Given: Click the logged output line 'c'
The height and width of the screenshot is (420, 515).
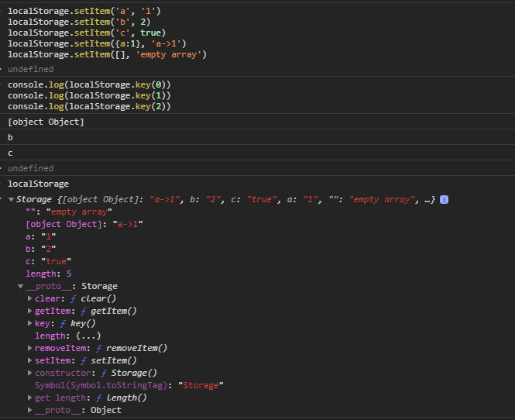Looking at the screenshot, I should coord(10,153).
